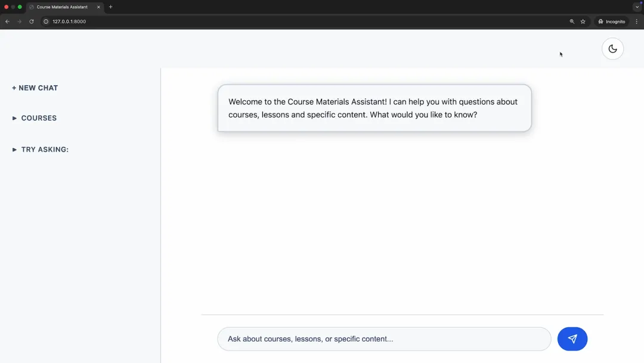Viewport: 644px width, 363px height.
Task: Send message with paper plane button
Action: coord(572,339)
